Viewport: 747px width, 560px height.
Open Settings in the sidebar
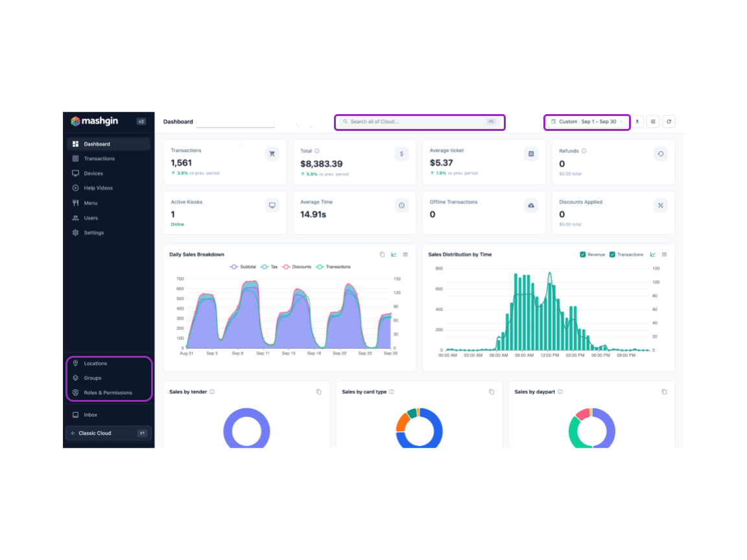109,233
